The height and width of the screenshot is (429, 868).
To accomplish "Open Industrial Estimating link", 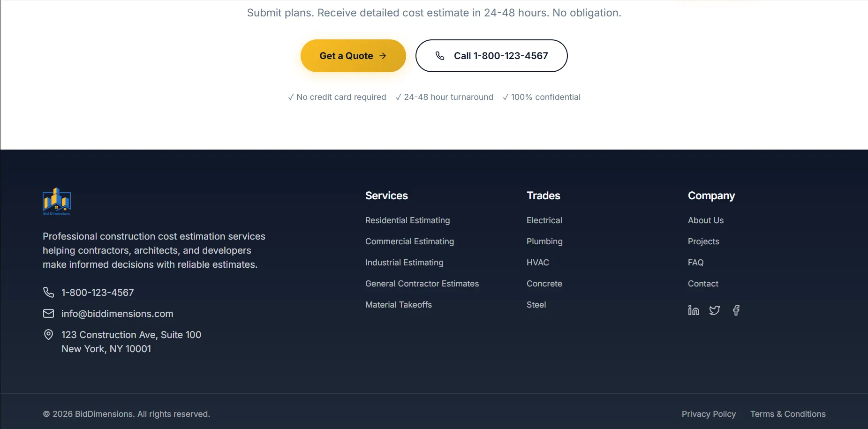I will pos(404,263).
